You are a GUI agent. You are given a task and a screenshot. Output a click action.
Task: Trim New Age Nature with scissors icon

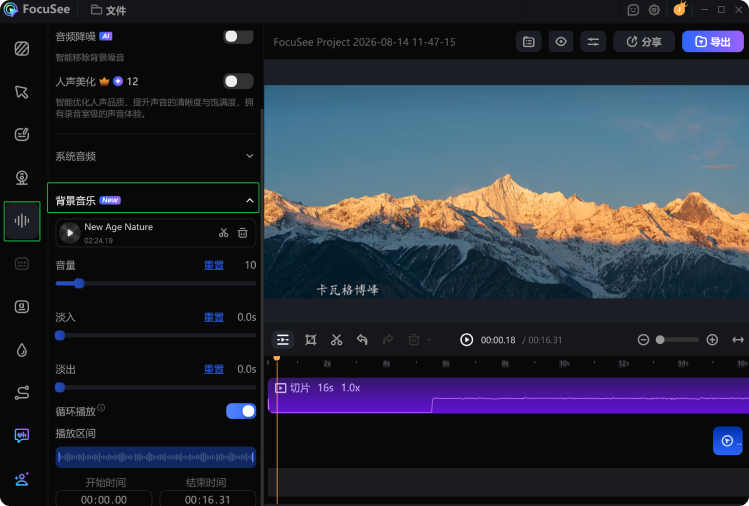(224, 233)
